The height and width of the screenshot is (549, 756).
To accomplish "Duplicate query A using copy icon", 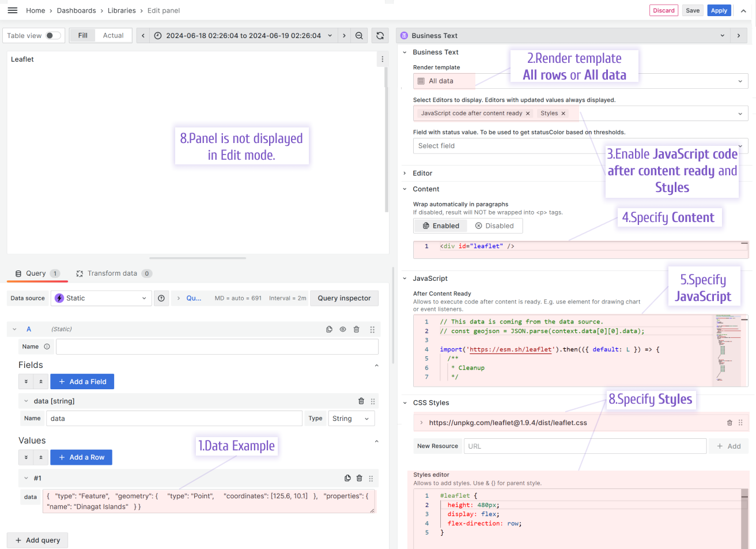I will pyautogui.click(x=329, y=329).
